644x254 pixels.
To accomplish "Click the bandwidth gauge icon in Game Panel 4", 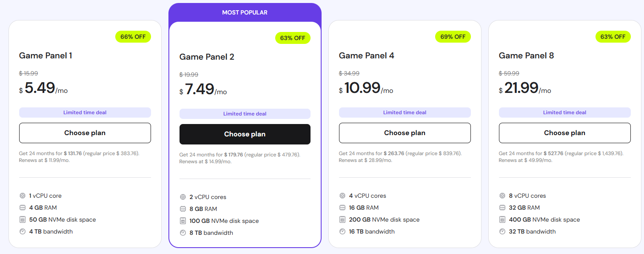I will coord(342,231).
